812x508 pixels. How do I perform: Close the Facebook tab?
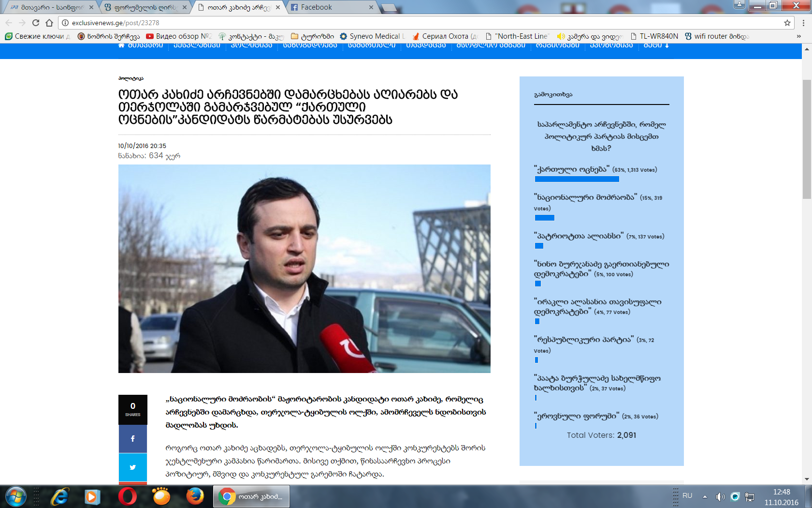tap(371, 7)
